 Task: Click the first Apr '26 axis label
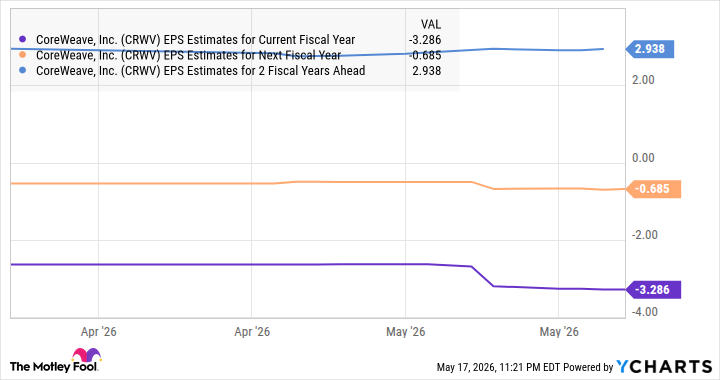(99, 331)
